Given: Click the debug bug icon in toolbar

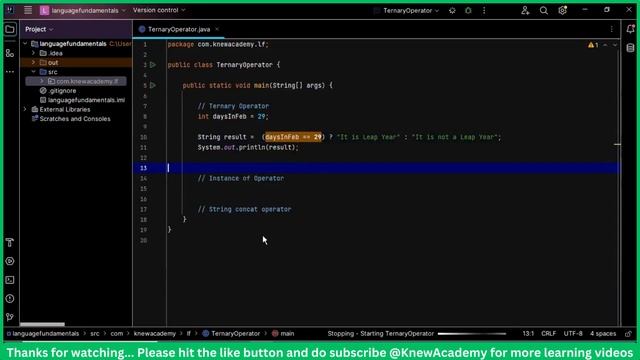Looking at the screenshot, I should (468, 11).
